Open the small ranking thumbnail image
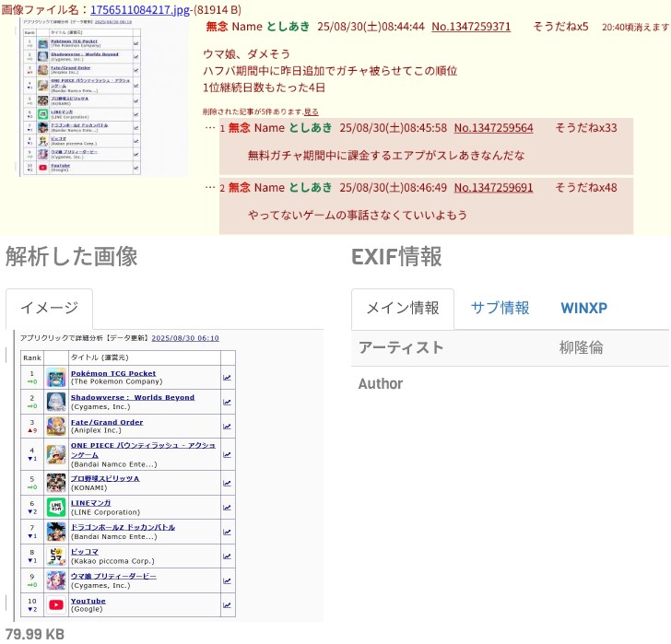This screenshot has width=671, height=644. pos(83,100)
